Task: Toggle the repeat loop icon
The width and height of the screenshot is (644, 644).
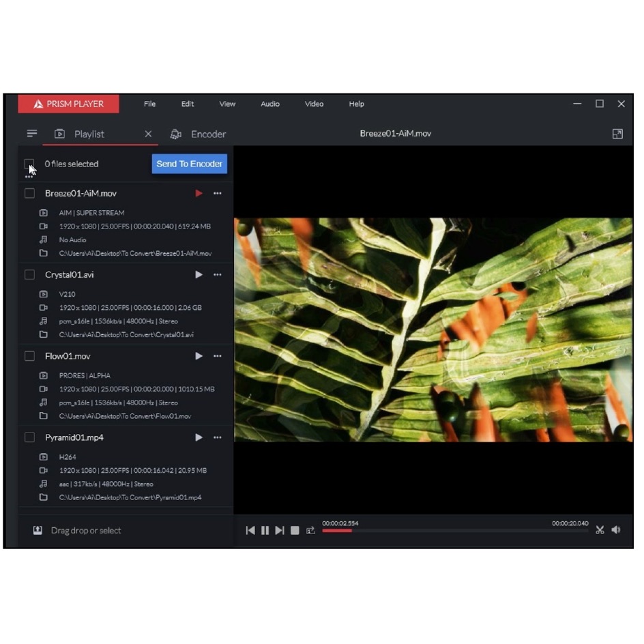Action: (x=310, y=530)
